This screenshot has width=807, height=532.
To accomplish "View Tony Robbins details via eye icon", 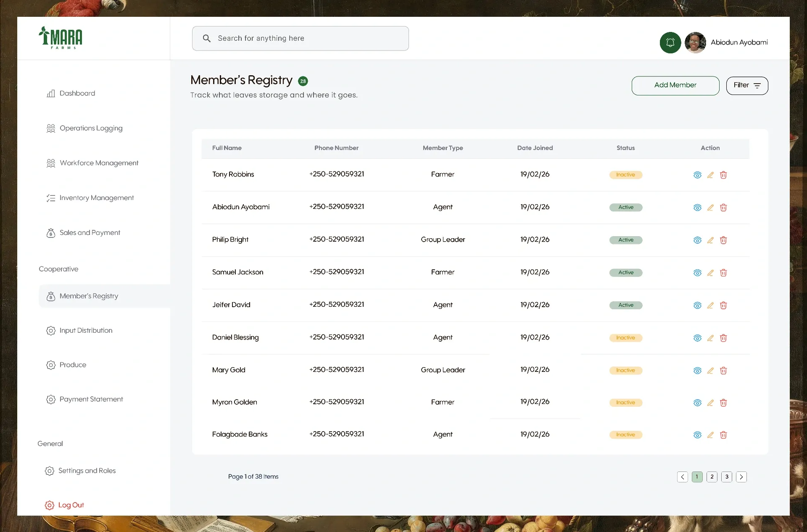I will [x=697, y=175].
